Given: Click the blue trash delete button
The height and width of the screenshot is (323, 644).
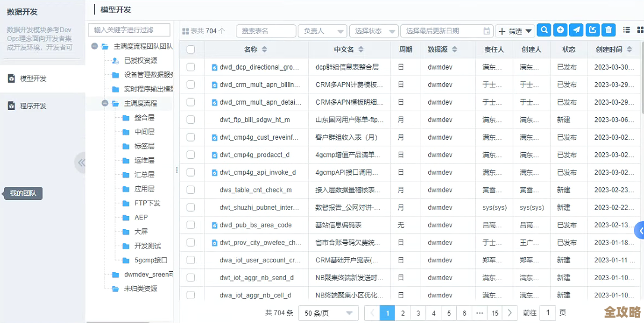Looking at the screenshot, I should [609, 30].
